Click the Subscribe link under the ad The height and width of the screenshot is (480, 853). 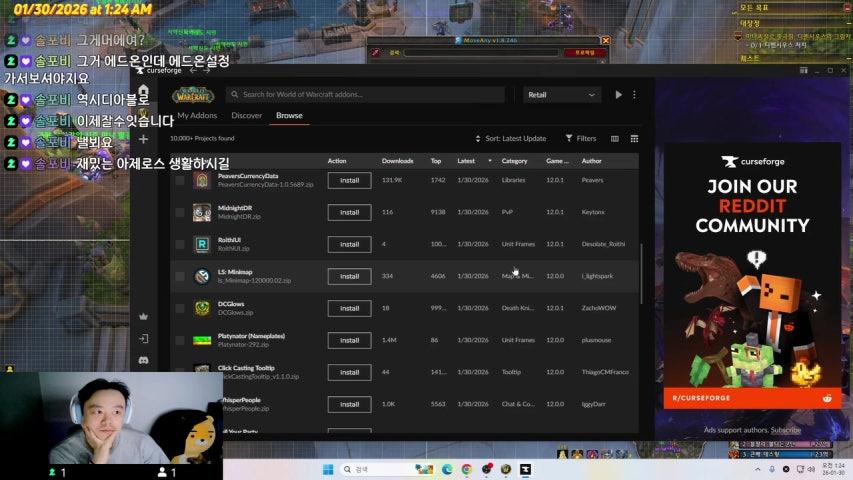point(786,430)
